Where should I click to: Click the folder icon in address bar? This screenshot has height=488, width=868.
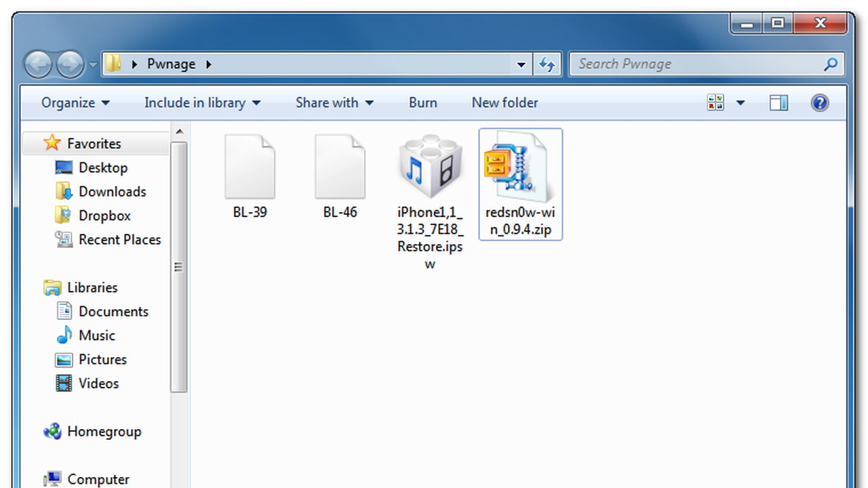tap(114, 64)
